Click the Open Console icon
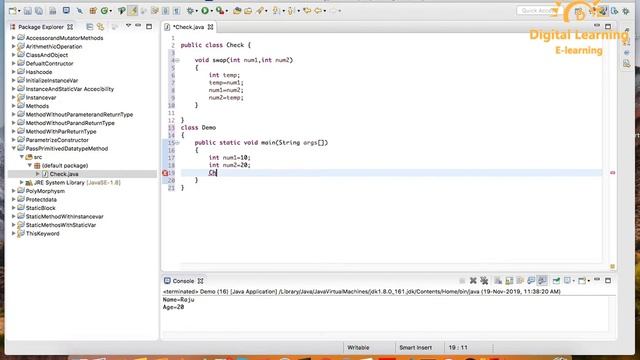Viewport: 640px width, 360px height. 582,281
